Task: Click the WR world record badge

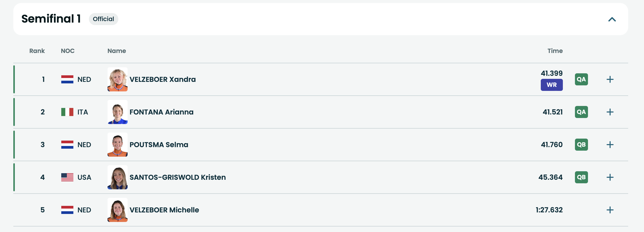Action: [x=552, y=85]
